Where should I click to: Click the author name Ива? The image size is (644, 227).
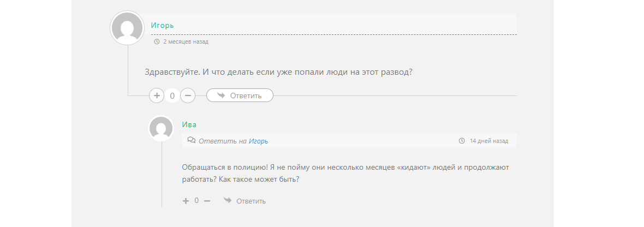pyautogui.click(x=189, y=124)
